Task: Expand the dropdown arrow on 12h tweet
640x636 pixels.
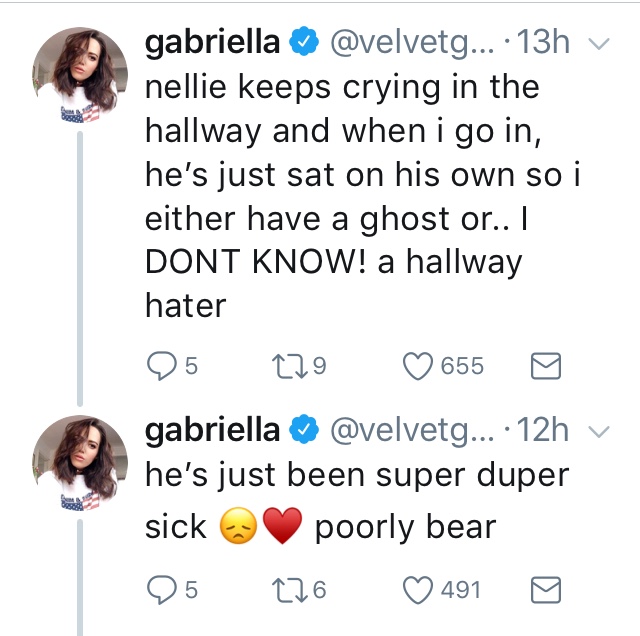Action: pos(599,430)
